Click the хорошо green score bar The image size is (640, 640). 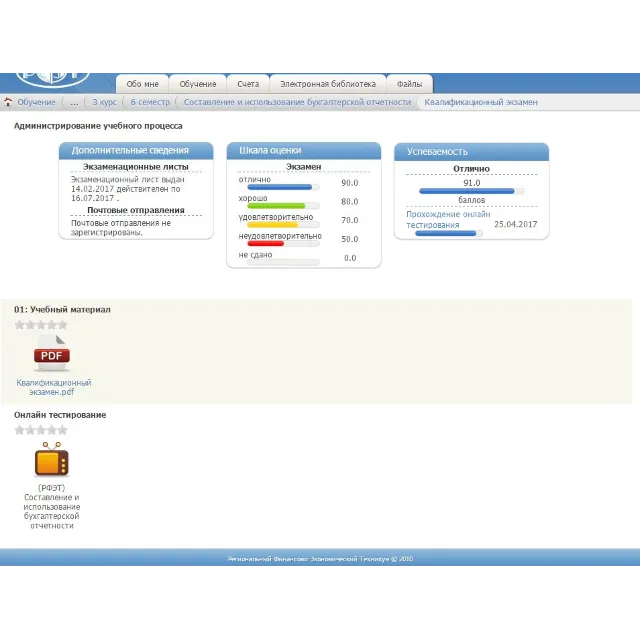click(x=283, y=206)
